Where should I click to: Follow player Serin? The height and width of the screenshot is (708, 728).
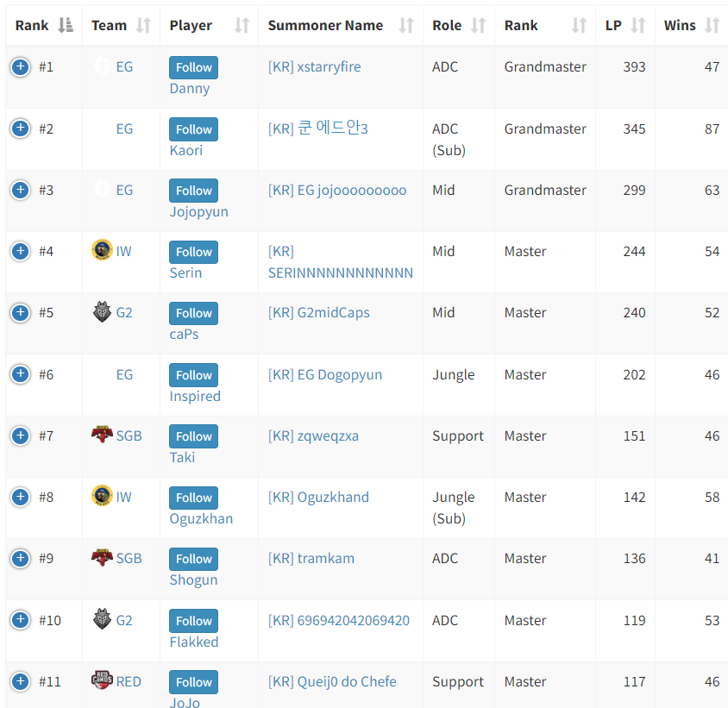click(x=193, y=252)
